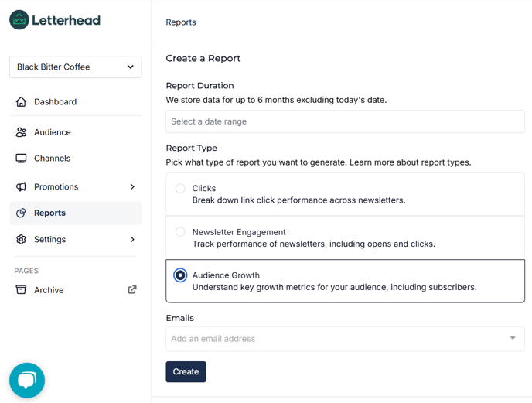Click the Reports pie chart icon
The width and height of the screenshot is (532, 403).
(x=21, y=213)
